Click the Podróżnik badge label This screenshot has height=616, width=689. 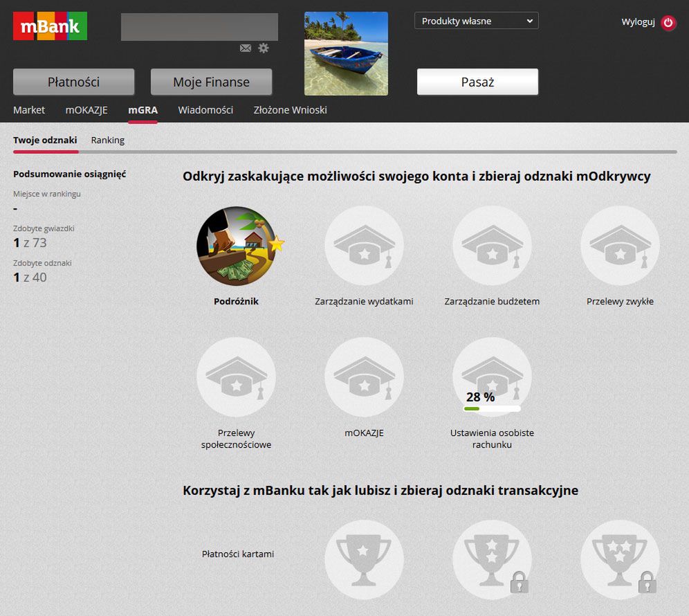pos(236,302)
